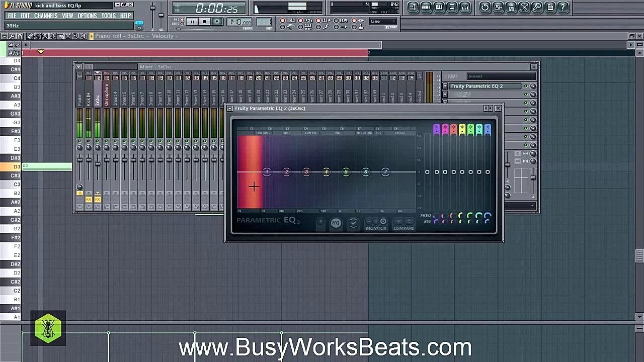Image resolution: width=644 pixels, height=362 pixels.
Task: Select the draw pencil tool in piano roll
Action: [x=30, y=36]
